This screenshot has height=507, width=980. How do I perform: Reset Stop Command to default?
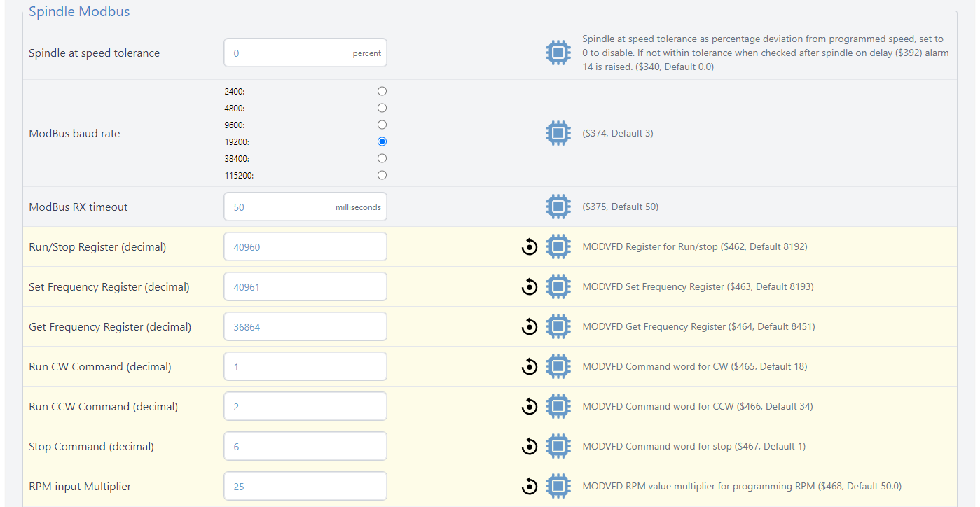pyautogui.click(x=530, y=446)
